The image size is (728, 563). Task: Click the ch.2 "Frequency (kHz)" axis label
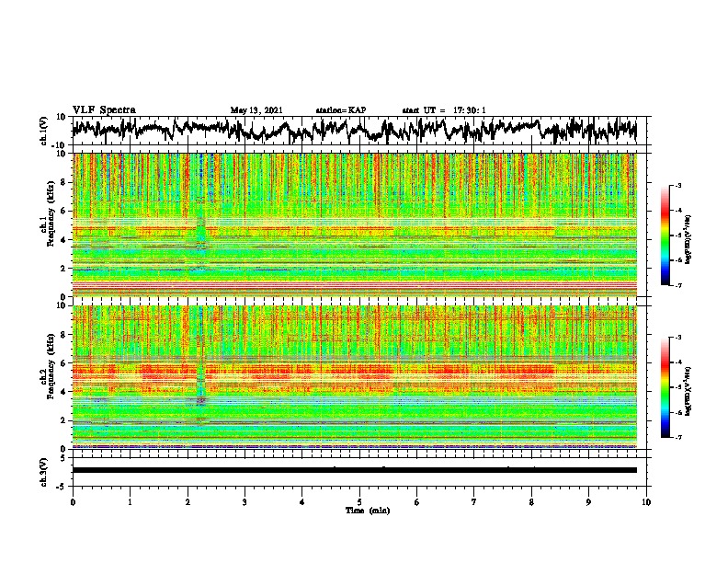pos(50,366)
